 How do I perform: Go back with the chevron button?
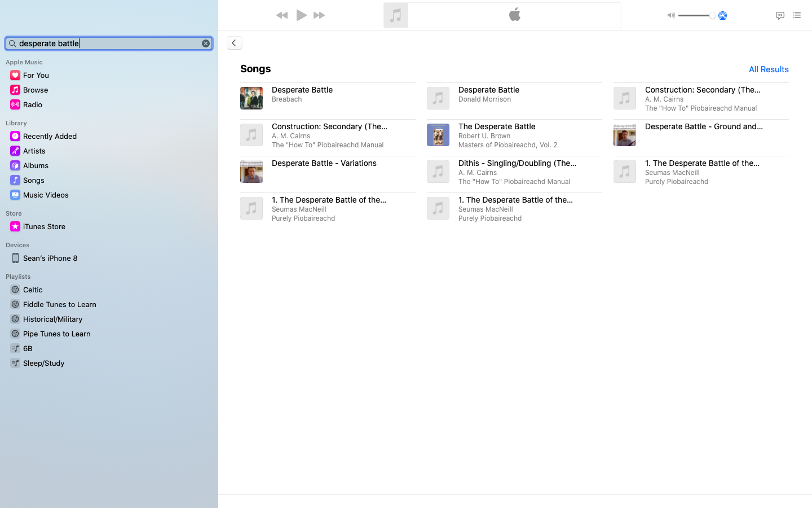[235, 43]
